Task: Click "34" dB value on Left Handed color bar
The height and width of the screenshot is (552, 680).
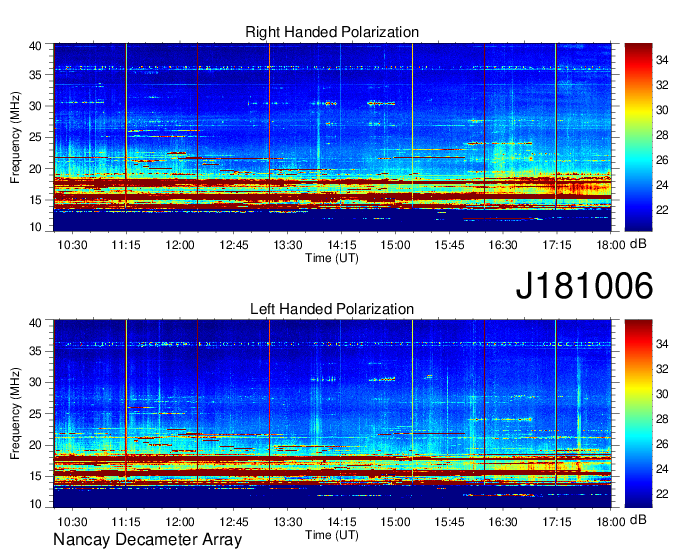Action: (x=662, y=344)
